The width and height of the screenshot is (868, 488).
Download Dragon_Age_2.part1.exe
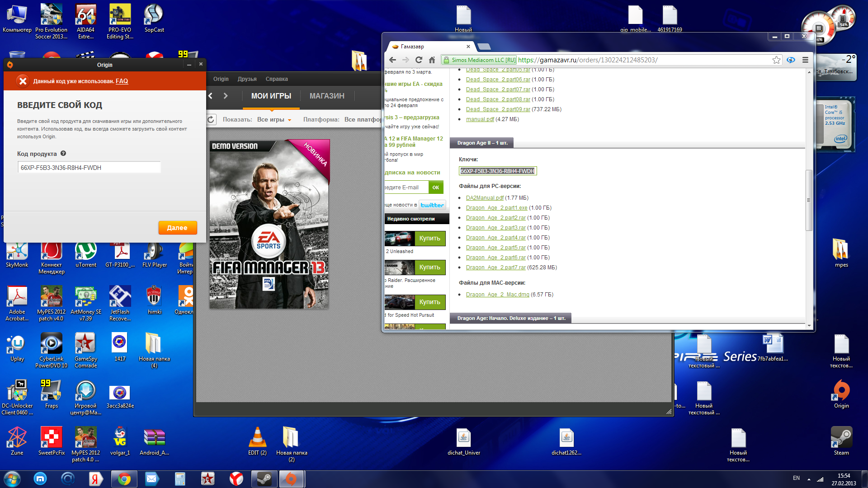click(496, 207)
